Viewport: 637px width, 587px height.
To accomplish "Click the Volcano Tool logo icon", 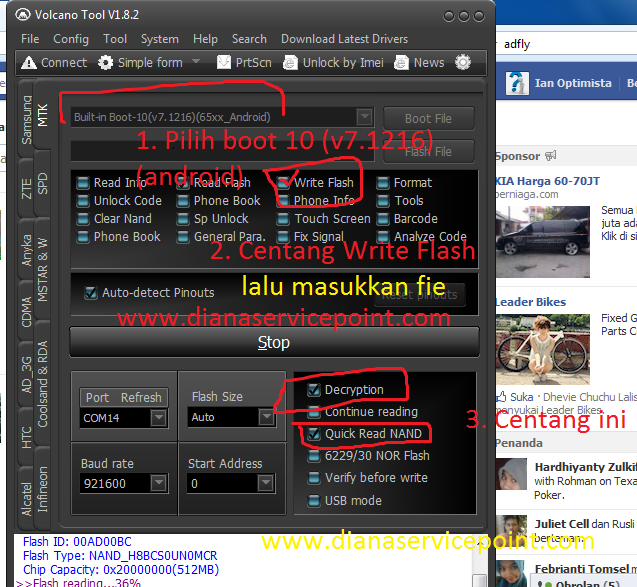I will click(23, 15).
